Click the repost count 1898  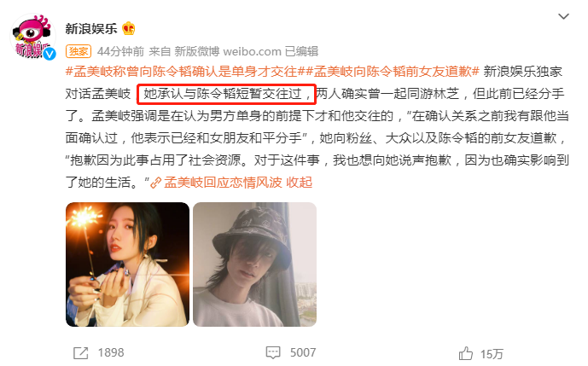pos(111,353)
